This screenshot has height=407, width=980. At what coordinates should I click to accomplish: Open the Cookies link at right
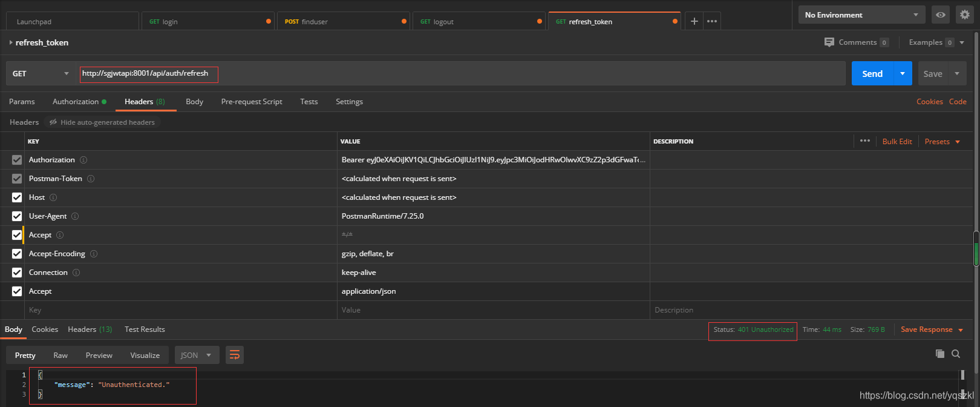(930, 102)
